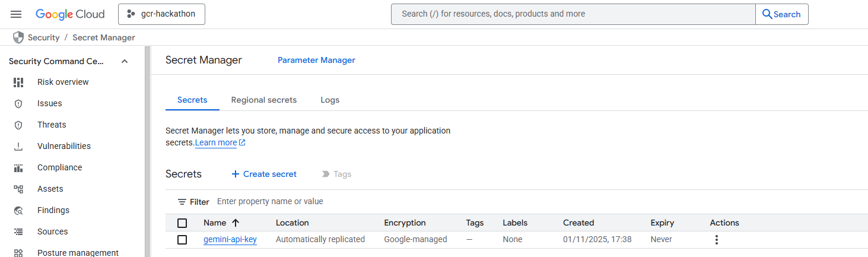Click the Vulnerabilities sidebar icon

18,146
